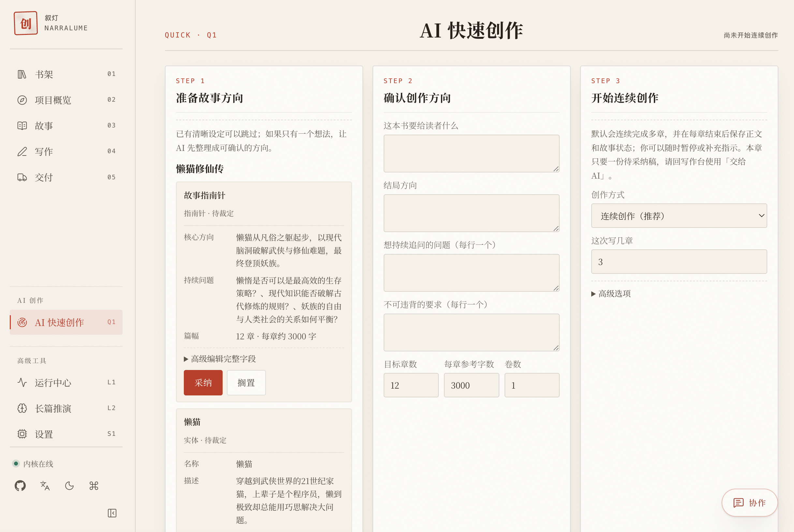Click the AI 快速创作 page title

[471, 31]
